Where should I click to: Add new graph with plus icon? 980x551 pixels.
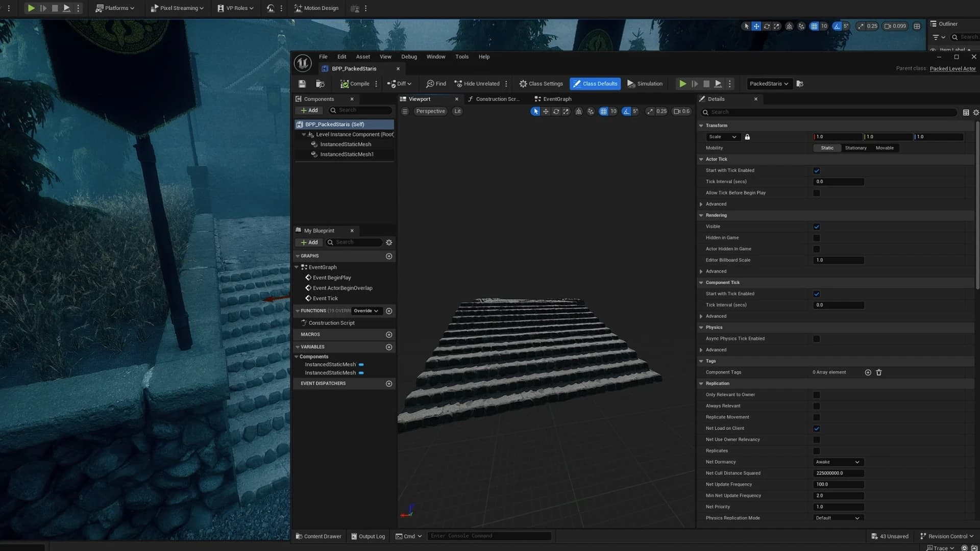coord(389,256)
